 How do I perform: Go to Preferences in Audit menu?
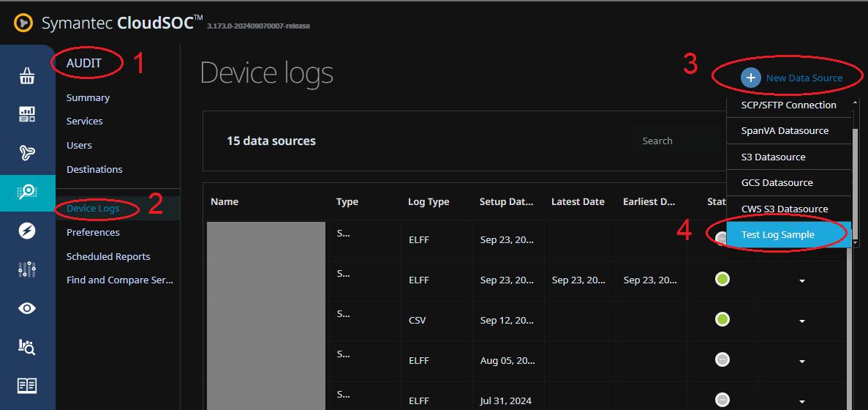93,232
